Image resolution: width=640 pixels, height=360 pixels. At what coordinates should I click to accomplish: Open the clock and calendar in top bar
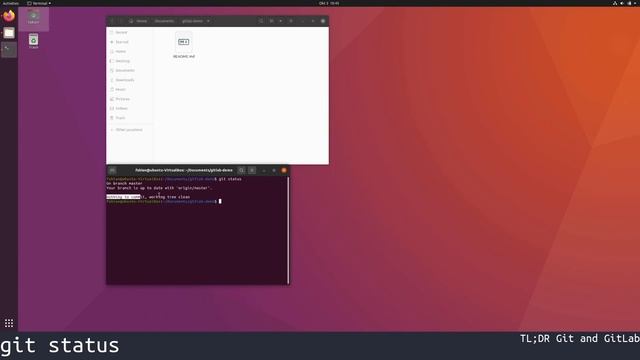coord(329,3)
